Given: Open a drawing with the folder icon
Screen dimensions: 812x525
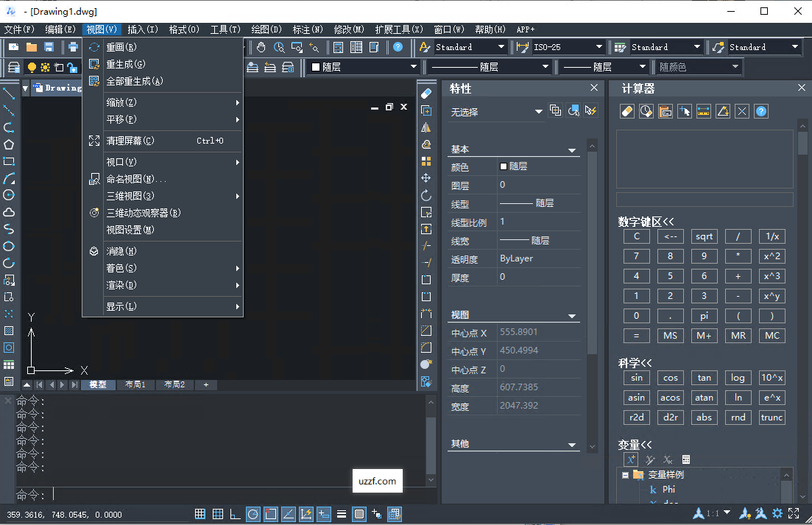Looking at the screenshot, I should [x=30, y=46].
